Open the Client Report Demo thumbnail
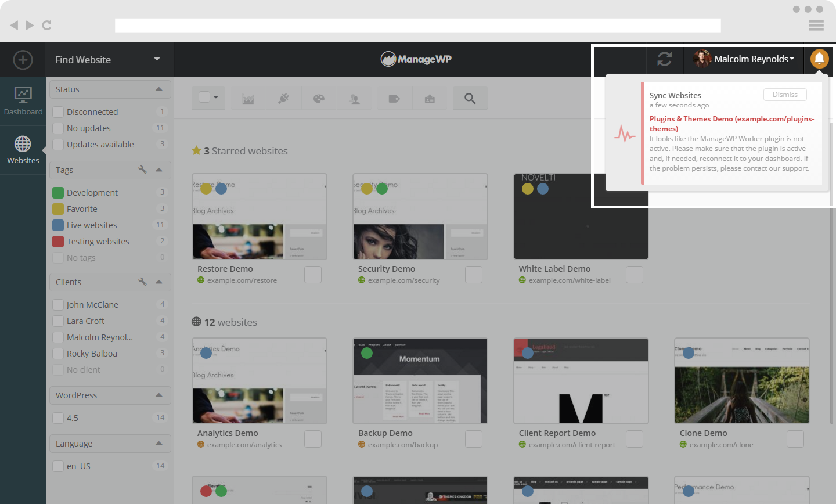This screenshot has height=504, width=836. (x=581, y=381)
